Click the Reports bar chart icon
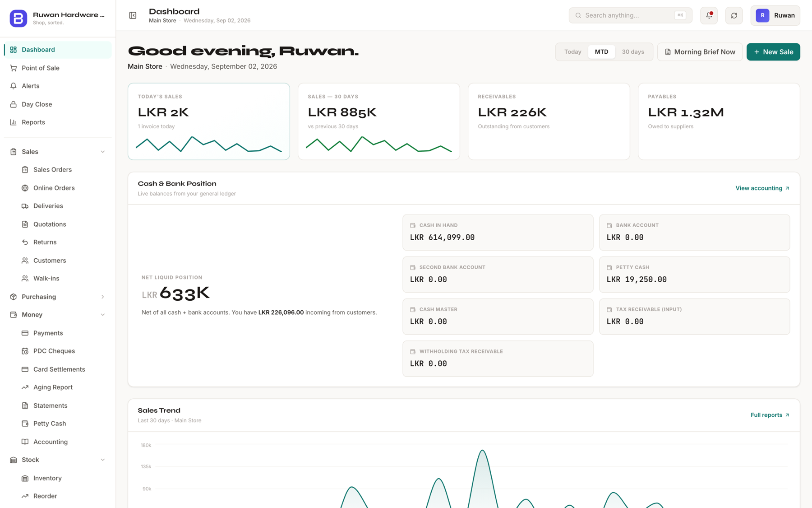 [x=14, y=122]
